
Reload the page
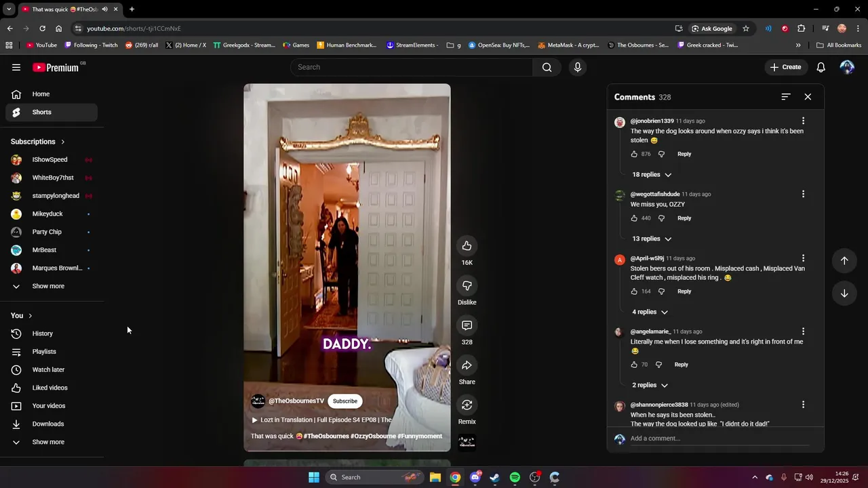(42, 28)
